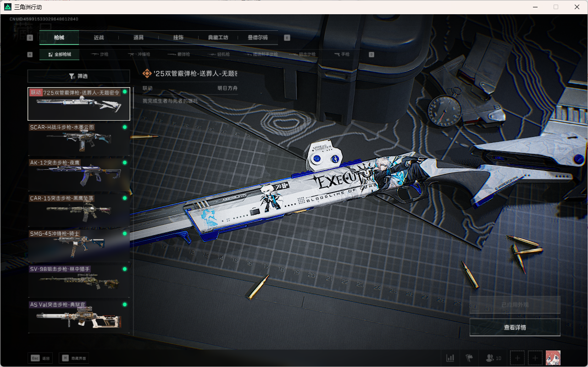Select the SV-98狙击步枪 林中猎手 skin
This screenshot has height=367, width=588.
point(79,281)
